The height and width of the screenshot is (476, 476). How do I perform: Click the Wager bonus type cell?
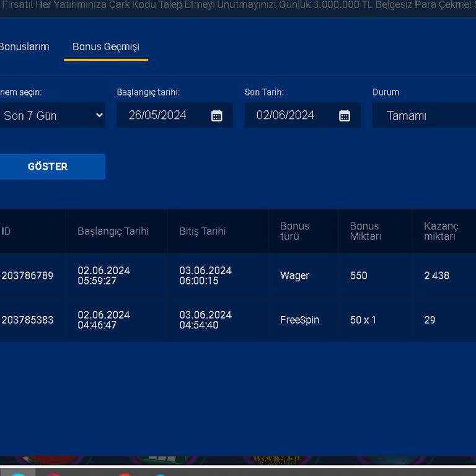pos(294,276)
